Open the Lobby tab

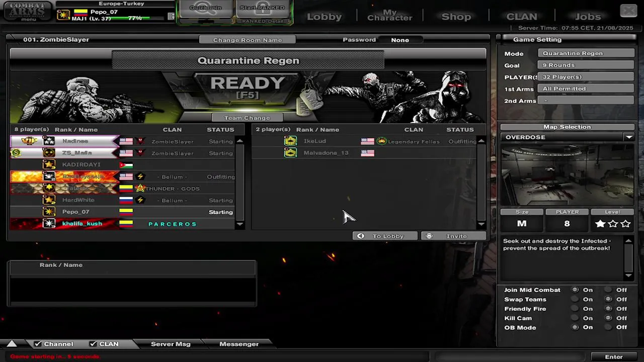(325, 17)
